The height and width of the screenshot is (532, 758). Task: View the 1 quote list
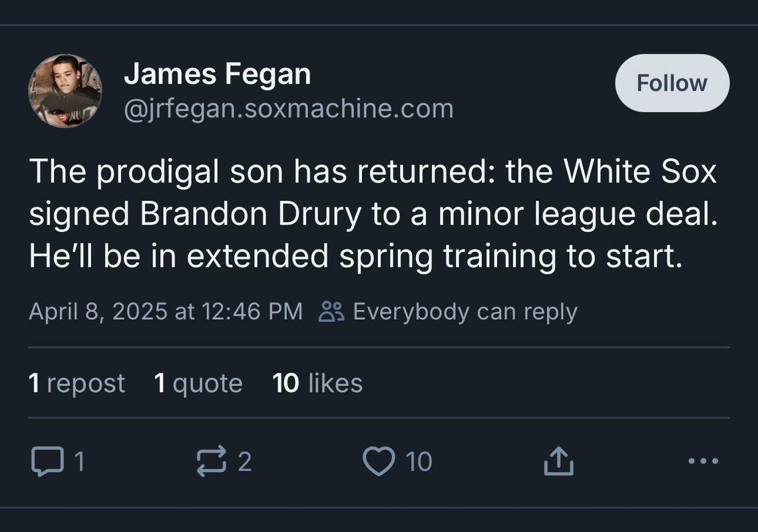coord(198,383)
